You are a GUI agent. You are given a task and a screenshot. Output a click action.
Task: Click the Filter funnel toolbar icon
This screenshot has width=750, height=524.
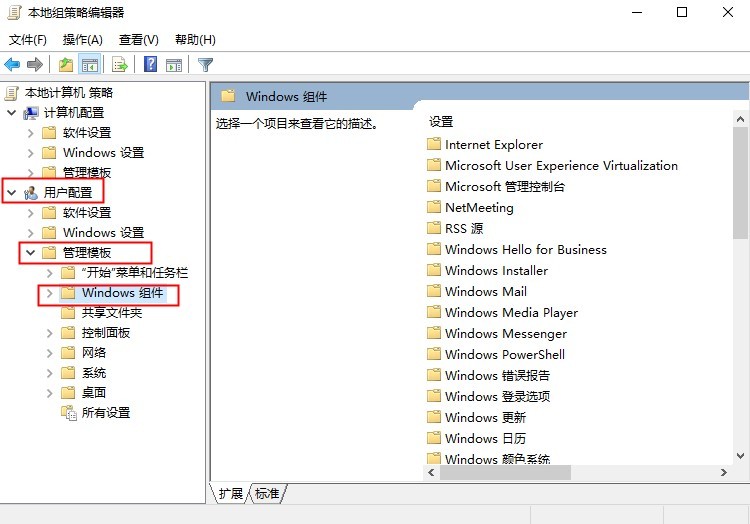coord(205,65)
